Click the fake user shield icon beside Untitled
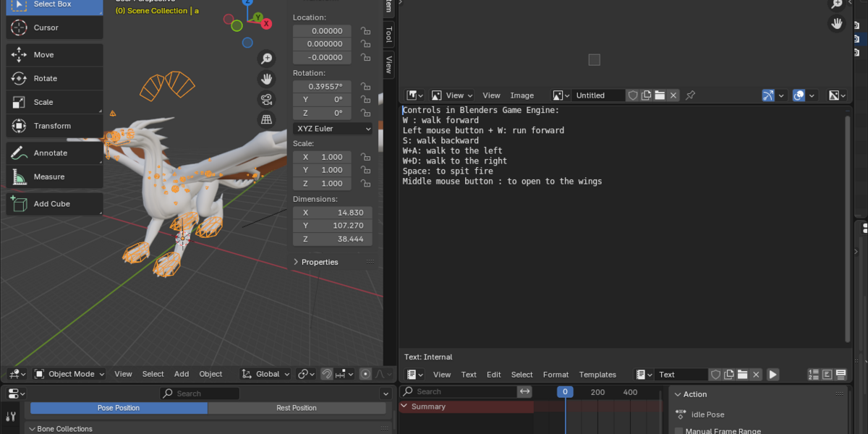This screenshot has height=434, width=868. 633,95
